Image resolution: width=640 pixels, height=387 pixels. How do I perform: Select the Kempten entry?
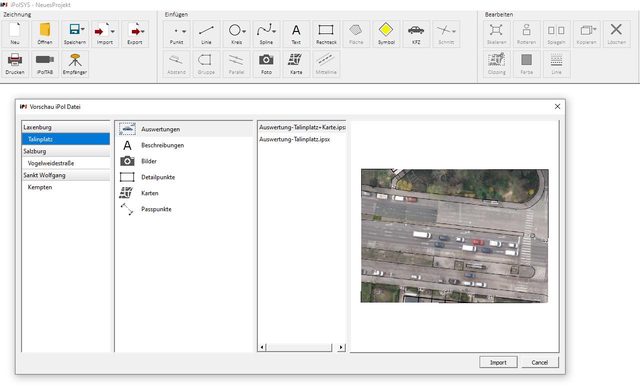pos(66,187)
